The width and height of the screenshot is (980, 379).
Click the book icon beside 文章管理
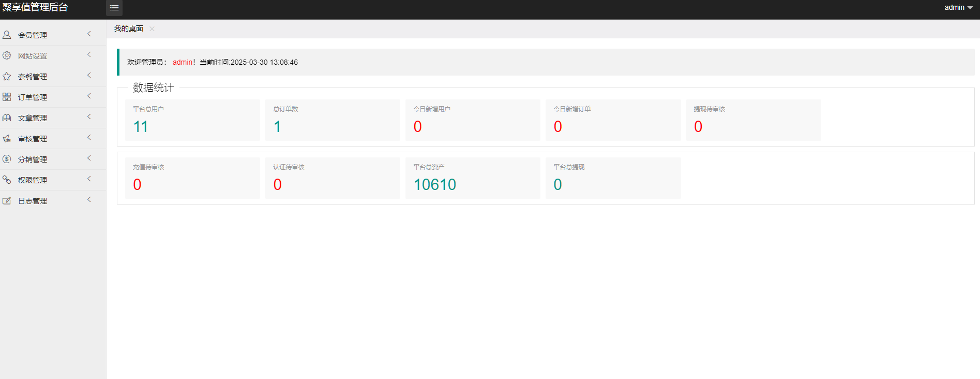7,118
